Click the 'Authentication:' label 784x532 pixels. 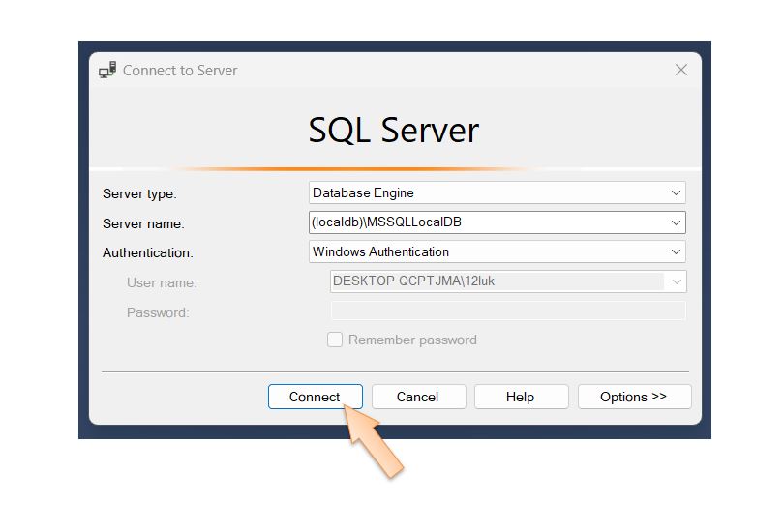click(148, 252)
